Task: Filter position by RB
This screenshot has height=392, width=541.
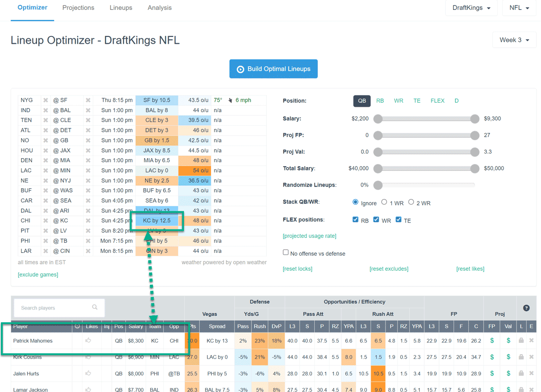Action: [380, 101]
